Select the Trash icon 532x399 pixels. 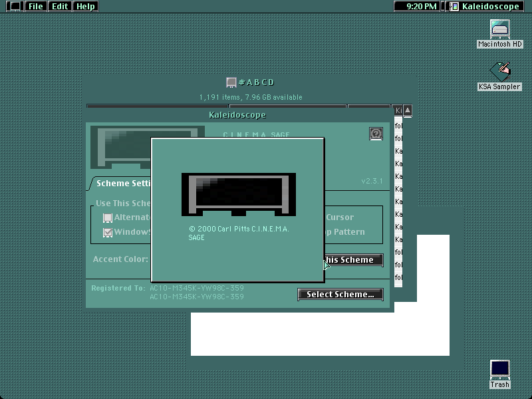[x=500, y=374]
